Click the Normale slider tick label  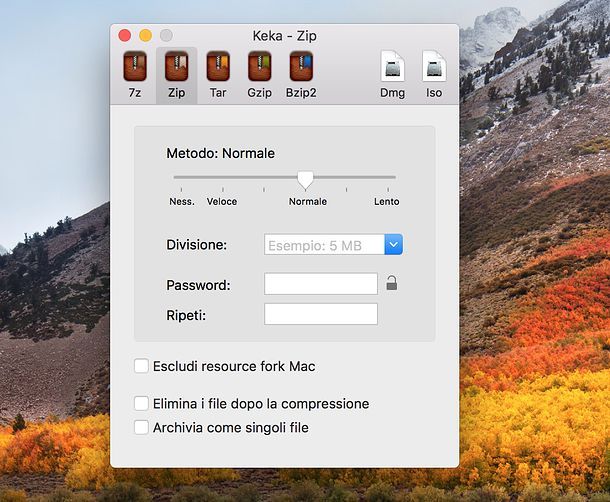point(308,202)
